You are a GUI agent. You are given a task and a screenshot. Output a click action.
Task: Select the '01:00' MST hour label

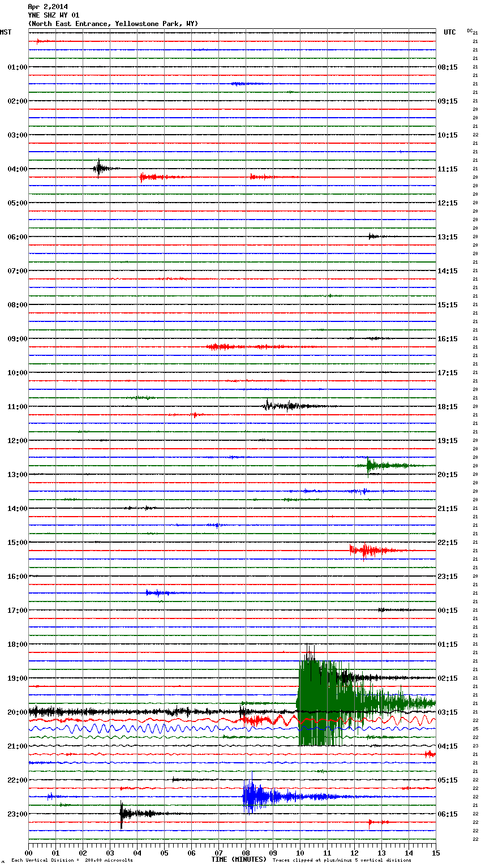(x=18, y=67)
